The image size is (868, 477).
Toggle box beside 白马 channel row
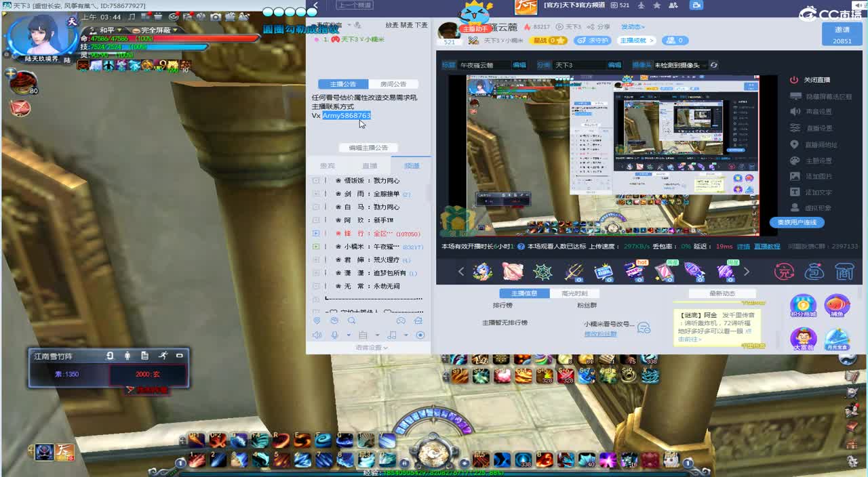(x=316, y=207)
